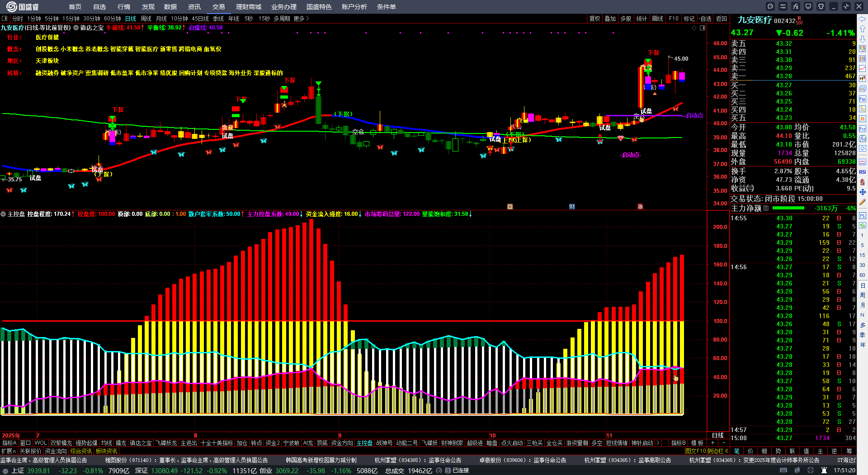
Task: Select the 战神号 indicator tab
Action: (384, 443)
